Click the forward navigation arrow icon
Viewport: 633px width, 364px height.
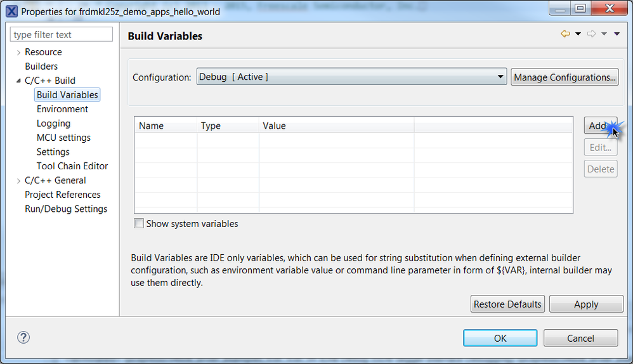tap(591, 34)
